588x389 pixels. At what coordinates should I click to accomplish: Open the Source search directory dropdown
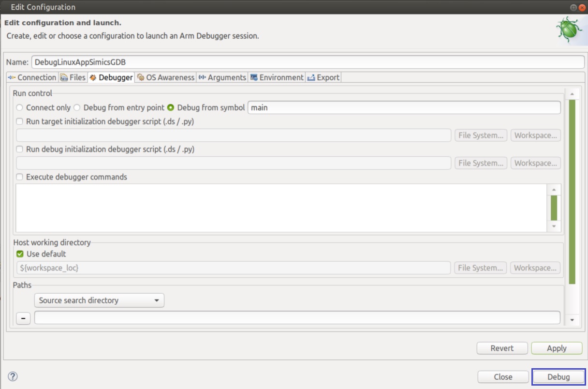99,300
